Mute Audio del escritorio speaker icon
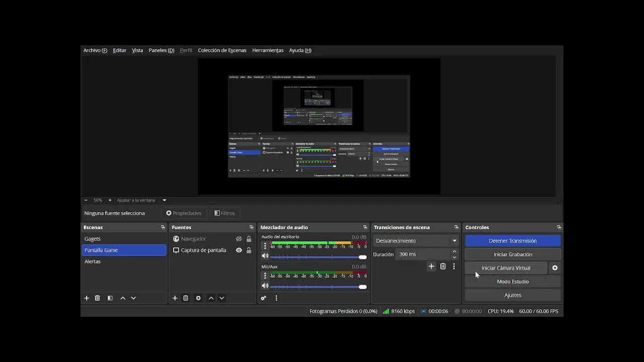644x362 pixels. click(265, 257)
